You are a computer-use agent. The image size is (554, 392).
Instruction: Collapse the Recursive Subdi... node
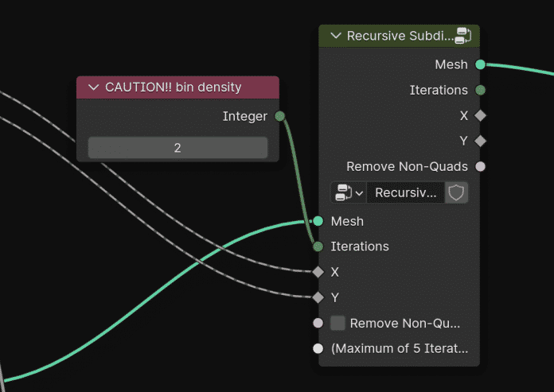[x=336, y=36]
